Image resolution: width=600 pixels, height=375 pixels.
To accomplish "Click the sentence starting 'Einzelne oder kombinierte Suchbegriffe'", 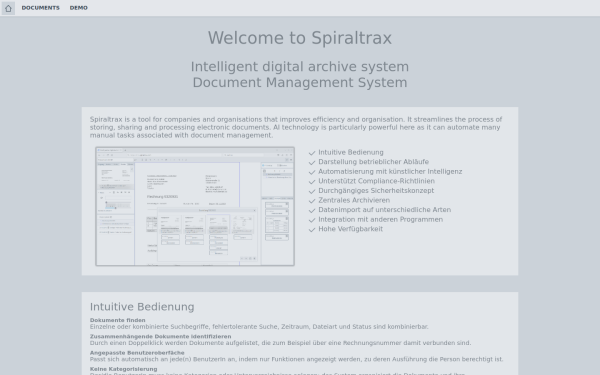I will [x=259, y=327].
